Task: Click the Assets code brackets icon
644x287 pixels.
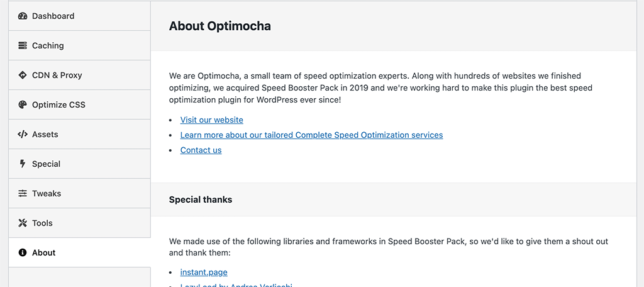Action: (23, 135)
